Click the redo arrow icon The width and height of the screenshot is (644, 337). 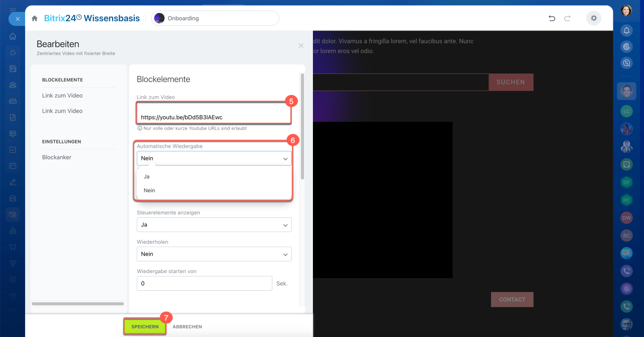click(x=568, y=19)
